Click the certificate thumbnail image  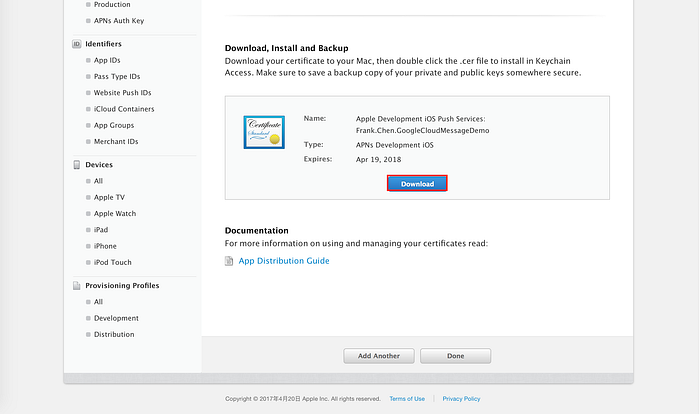264,132
